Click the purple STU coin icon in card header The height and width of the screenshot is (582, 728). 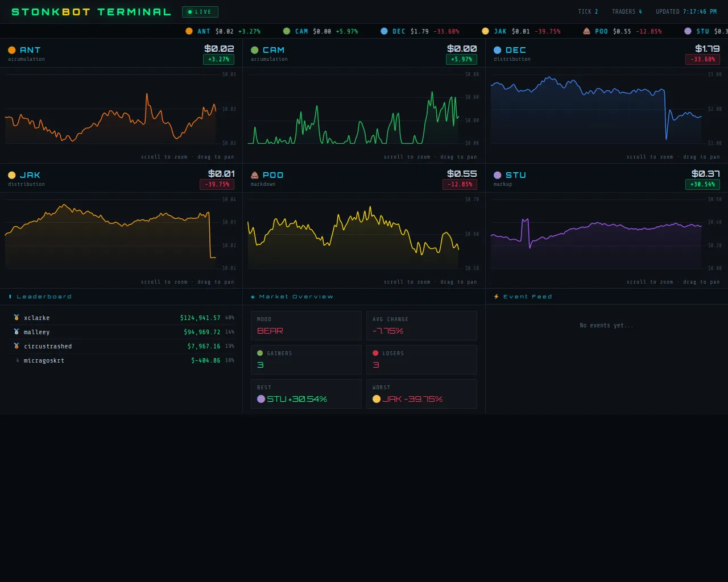click(498, 175)
